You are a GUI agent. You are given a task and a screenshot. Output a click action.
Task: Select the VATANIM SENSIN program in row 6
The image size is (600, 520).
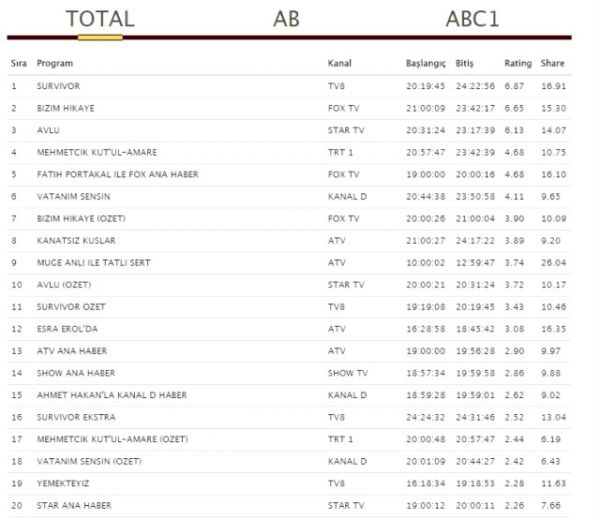coord(73,197)
